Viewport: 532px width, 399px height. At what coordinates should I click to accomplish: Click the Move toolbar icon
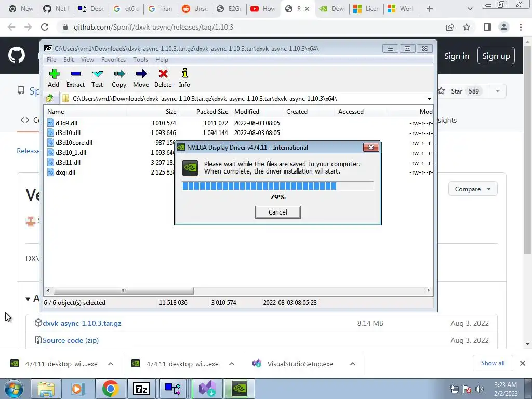(141, 78)
